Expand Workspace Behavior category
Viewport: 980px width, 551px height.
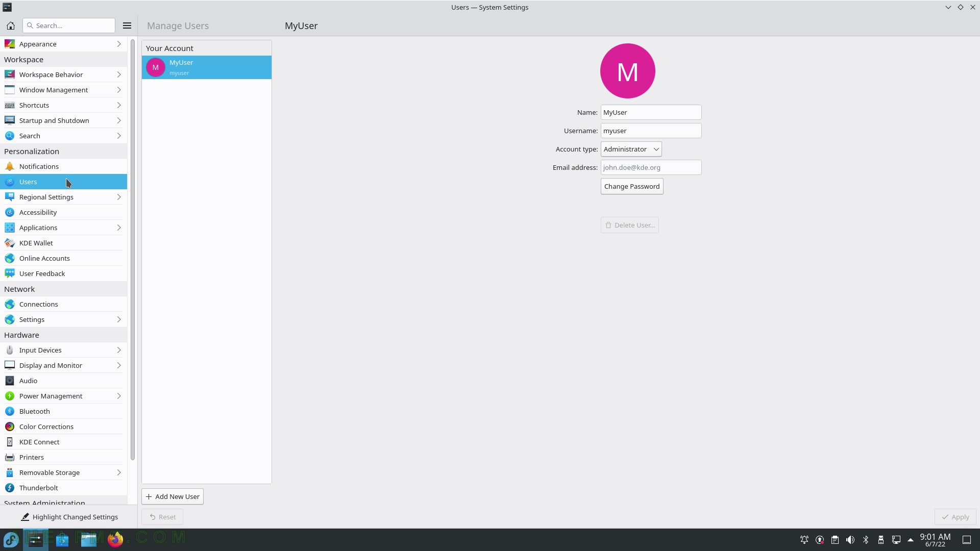click(x=63, y=74)
